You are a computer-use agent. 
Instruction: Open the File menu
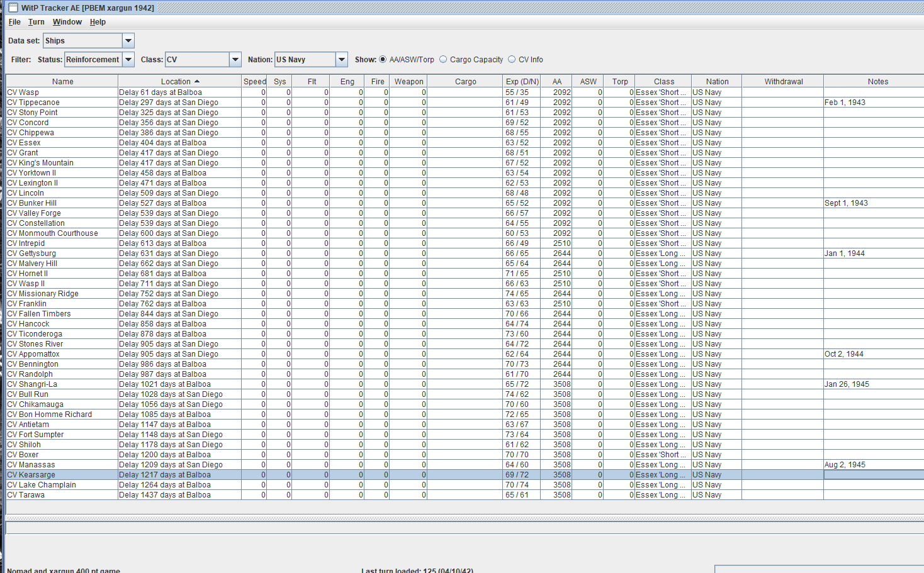[x=14, y=22]
